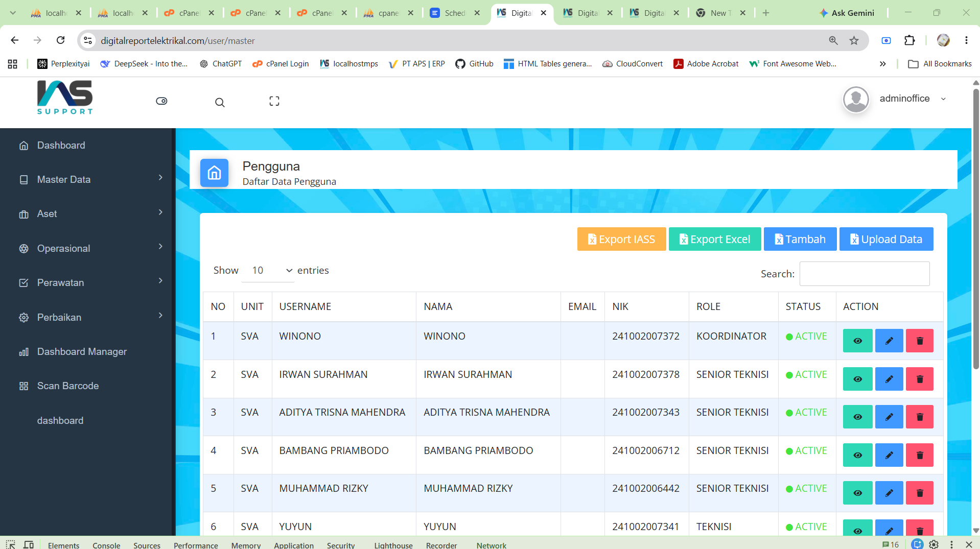The width and height of the screenshot is (980, 549).
Task: Toggle fullscreen mode icon in header
Action: click(x=274, y=101)
